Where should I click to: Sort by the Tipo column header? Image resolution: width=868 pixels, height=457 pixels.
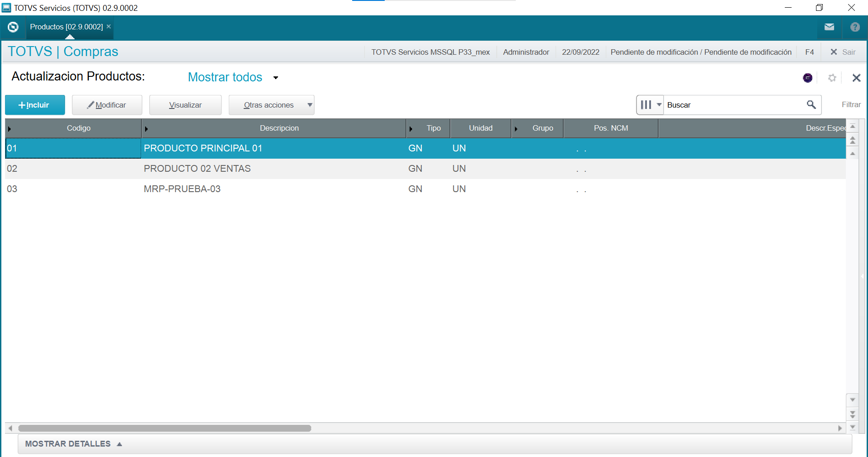428,128
